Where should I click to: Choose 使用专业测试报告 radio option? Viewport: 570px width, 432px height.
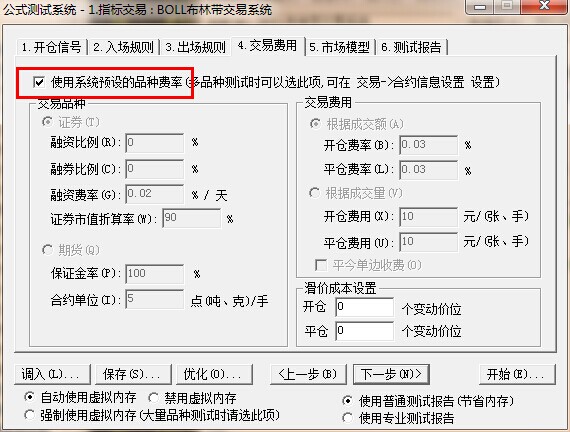click(348, 418)
